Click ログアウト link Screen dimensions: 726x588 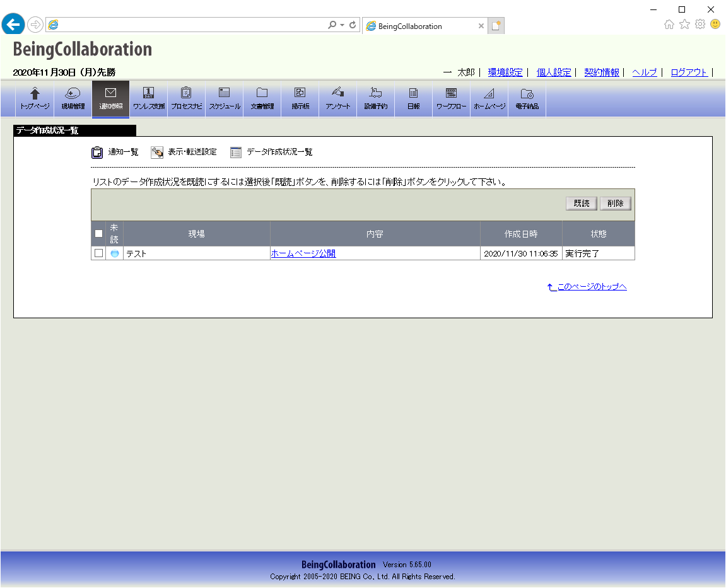[x=689, y=72]
